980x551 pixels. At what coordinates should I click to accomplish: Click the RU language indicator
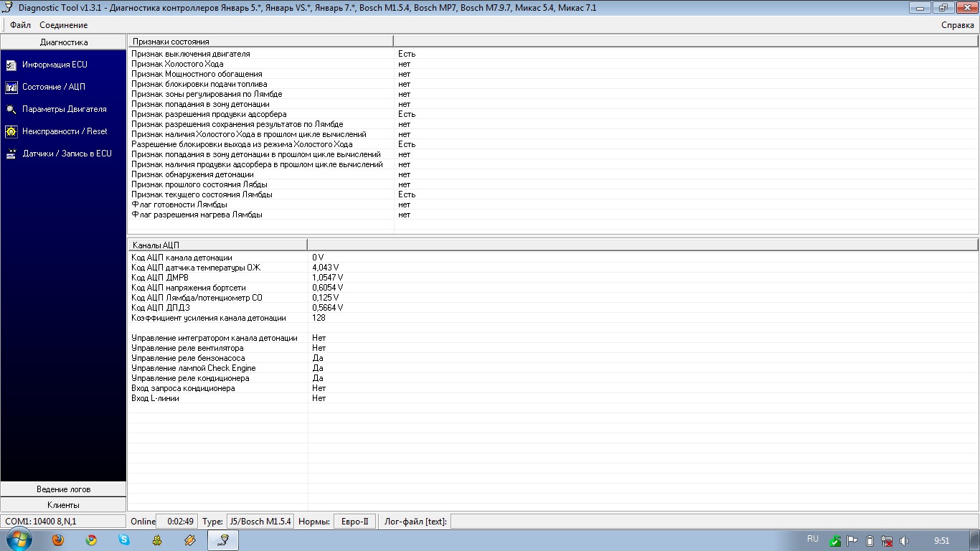(x=813, y=539)
